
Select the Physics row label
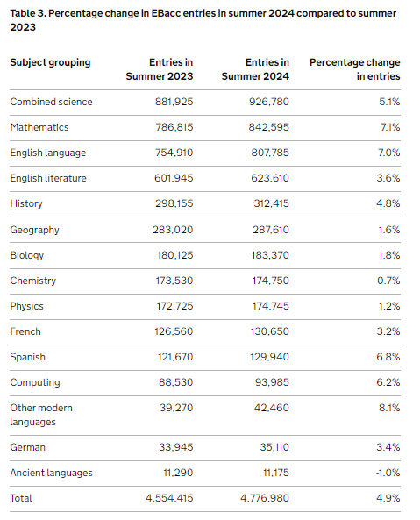[26, 306]
